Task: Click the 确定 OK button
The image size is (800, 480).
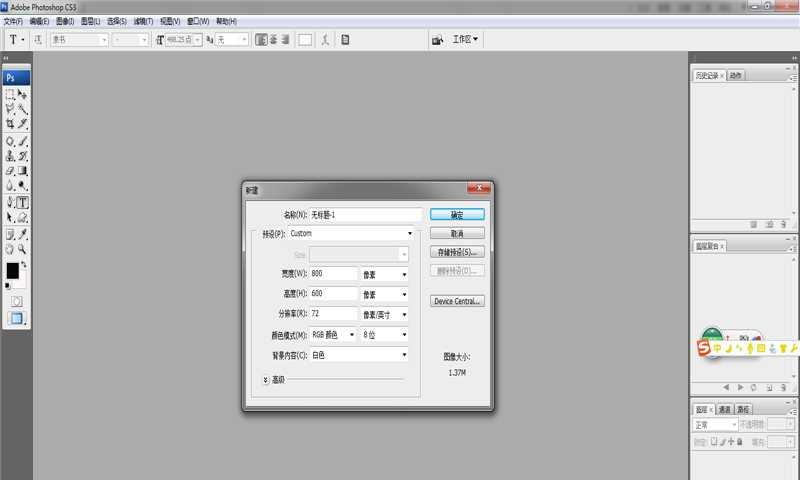Action: tap(457, 214)
